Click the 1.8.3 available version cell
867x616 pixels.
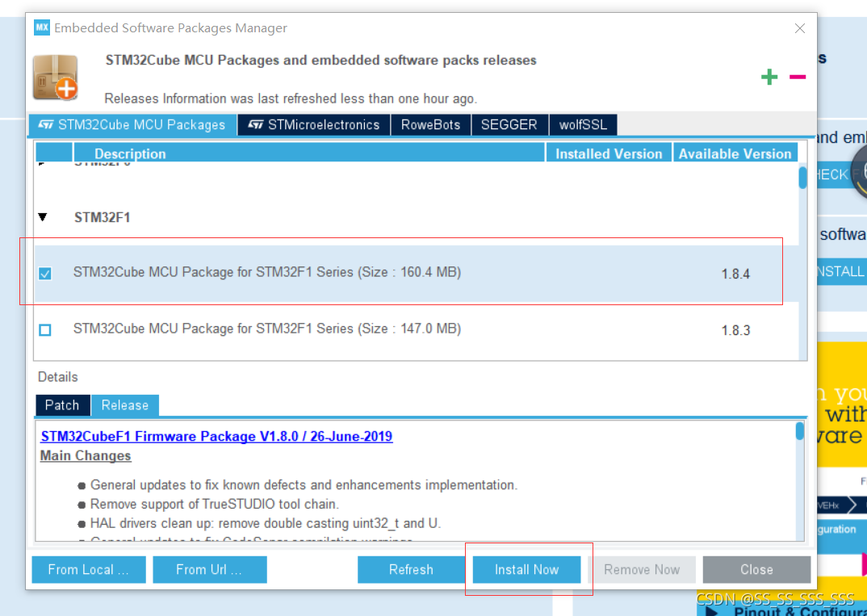pos(735,330)
